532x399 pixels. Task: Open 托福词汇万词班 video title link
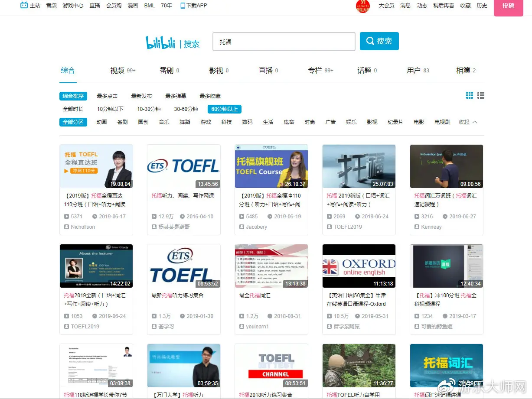click(445, 200)
